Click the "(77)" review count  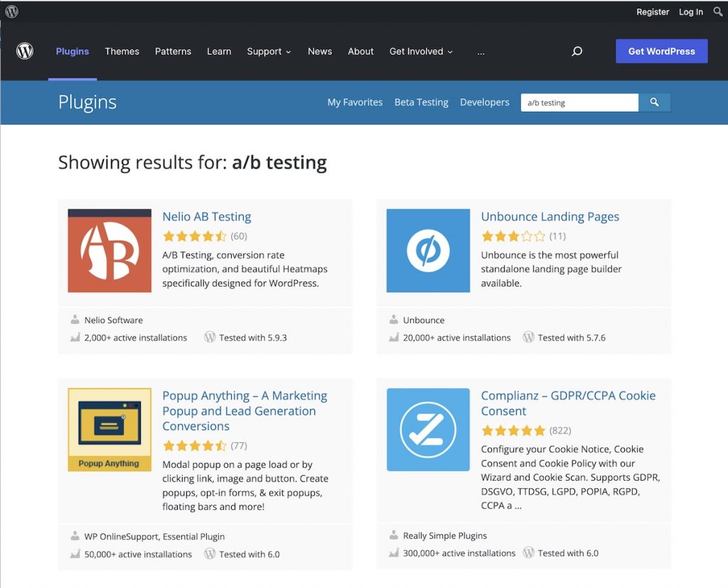point(239,446)
